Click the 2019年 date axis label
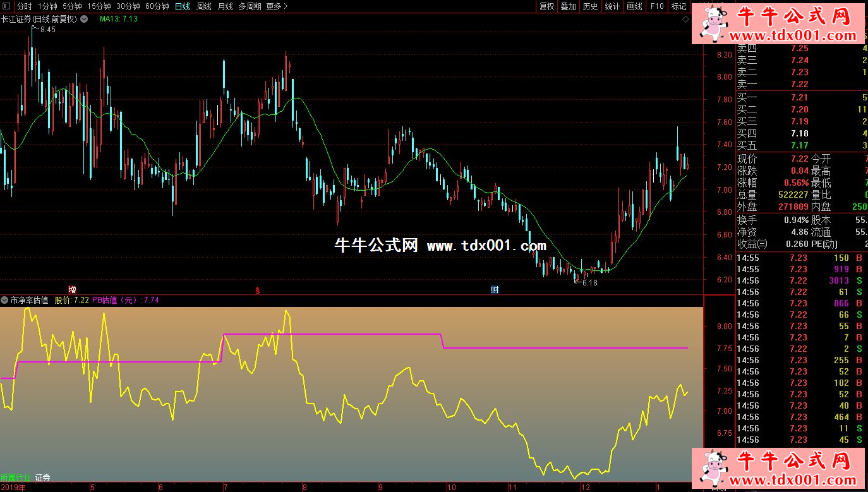The height and width of the screenshot is (492, 868). click(13, 488)
